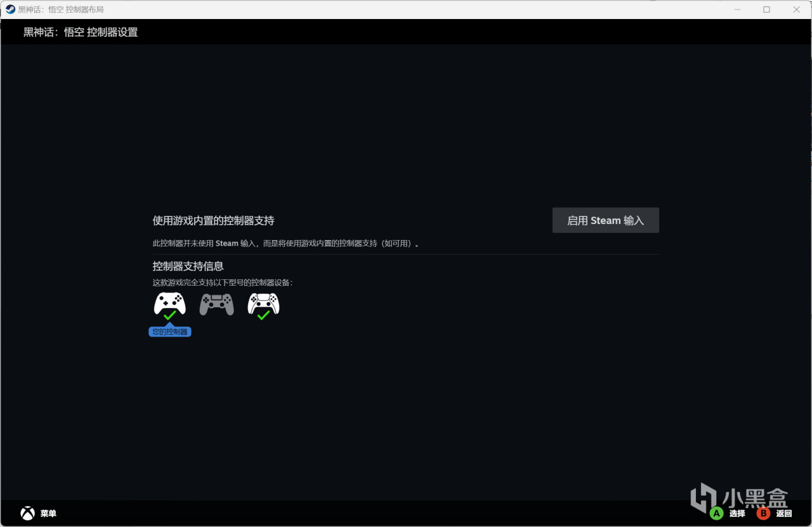Viewport: 812px width, 527px height.
Task: Click the 控制器支持信息 heading
Action: pos(188,266)
